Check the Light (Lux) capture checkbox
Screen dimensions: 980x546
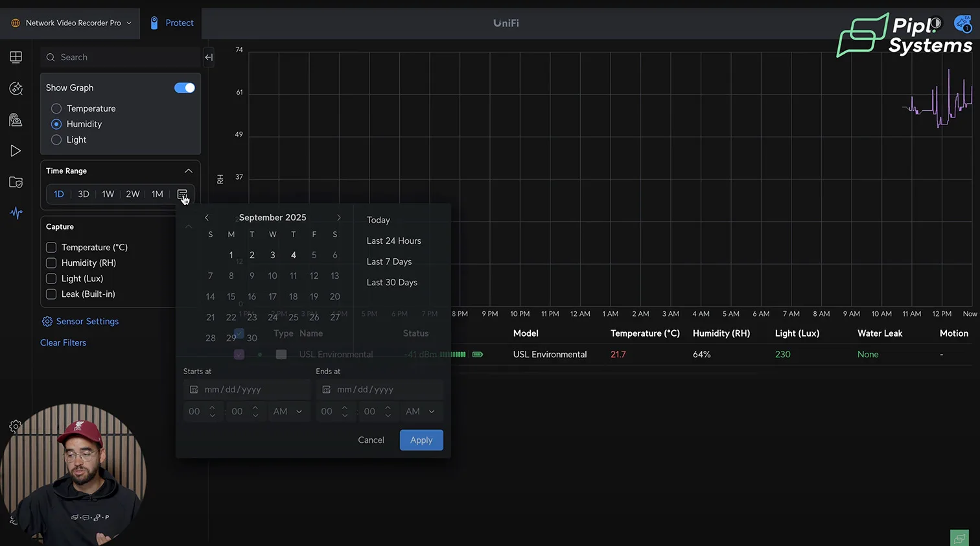pyautogui.click(x=51, y=278)
